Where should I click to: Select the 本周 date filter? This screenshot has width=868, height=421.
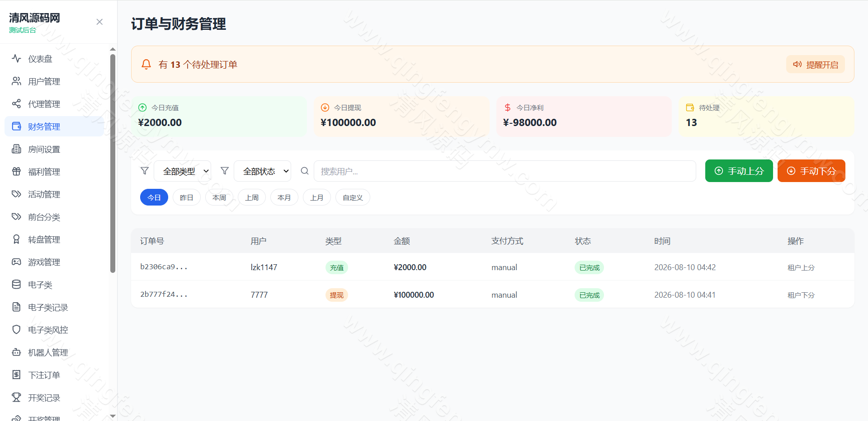[x=219, y=197]
